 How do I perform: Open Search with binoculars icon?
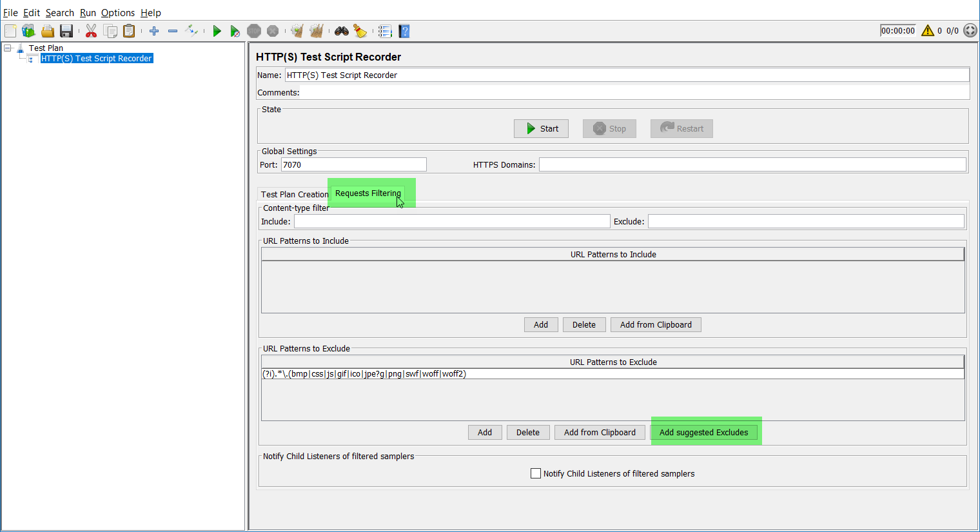342,31
